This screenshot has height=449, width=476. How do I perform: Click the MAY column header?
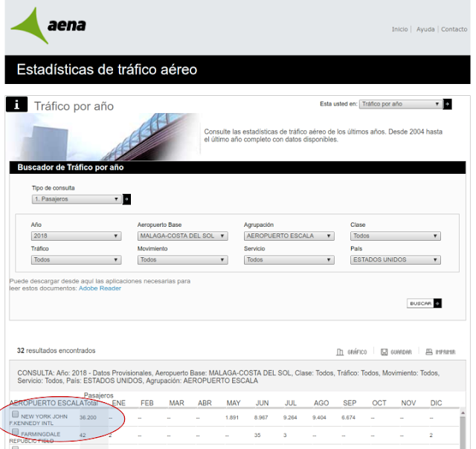(x=234, y=403)
